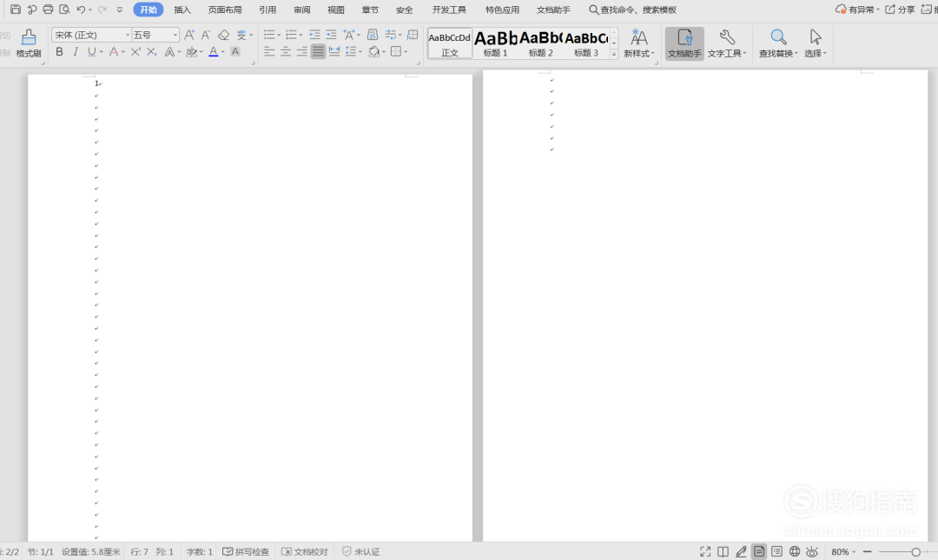Open the 查找替换 dropdown

point(778,43)
